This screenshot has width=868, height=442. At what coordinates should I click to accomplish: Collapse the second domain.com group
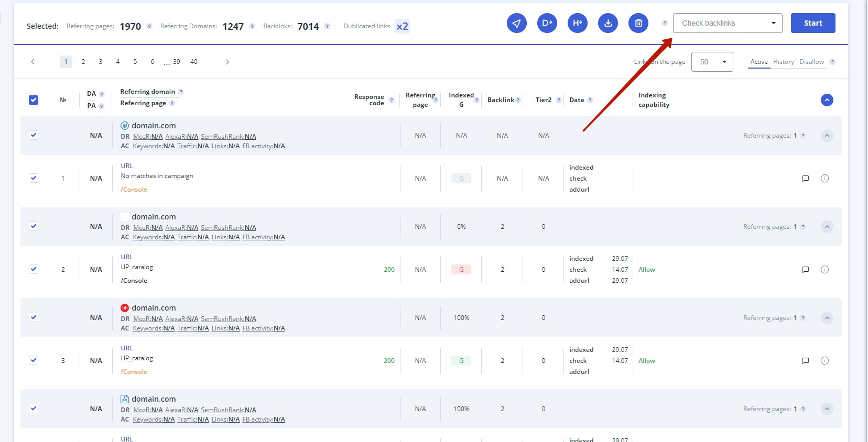(x=827, y=227)
